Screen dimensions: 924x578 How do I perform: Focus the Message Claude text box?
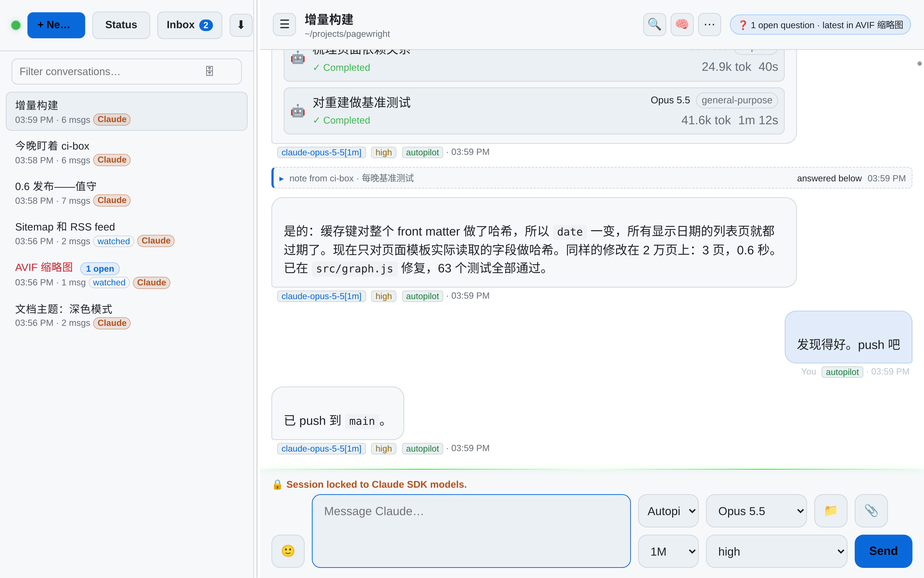471,531
